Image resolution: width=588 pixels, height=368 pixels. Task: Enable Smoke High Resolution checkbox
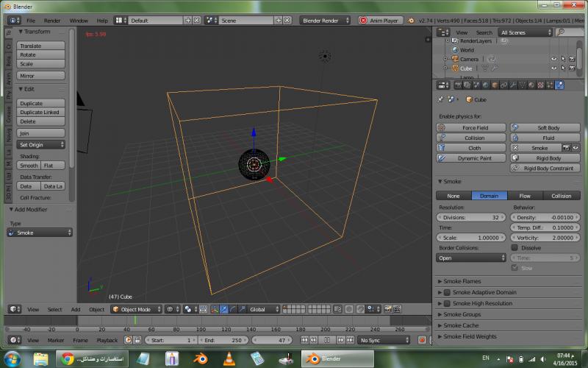(447, 303)
